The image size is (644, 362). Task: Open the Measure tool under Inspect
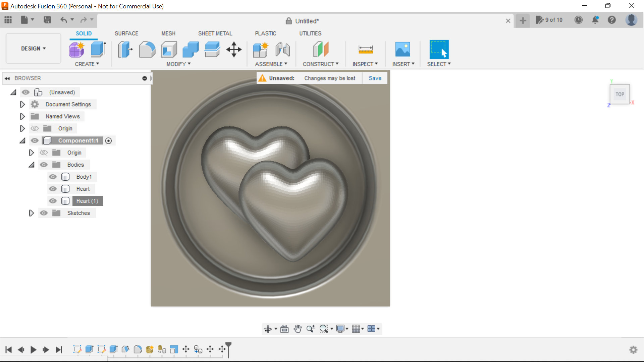pos(365,49)
